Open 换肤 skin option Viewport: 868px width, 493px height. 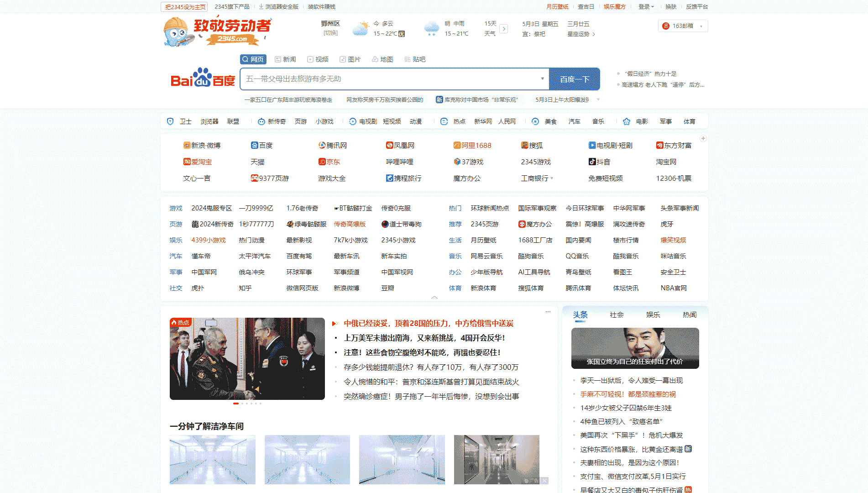tap(671, 7)
